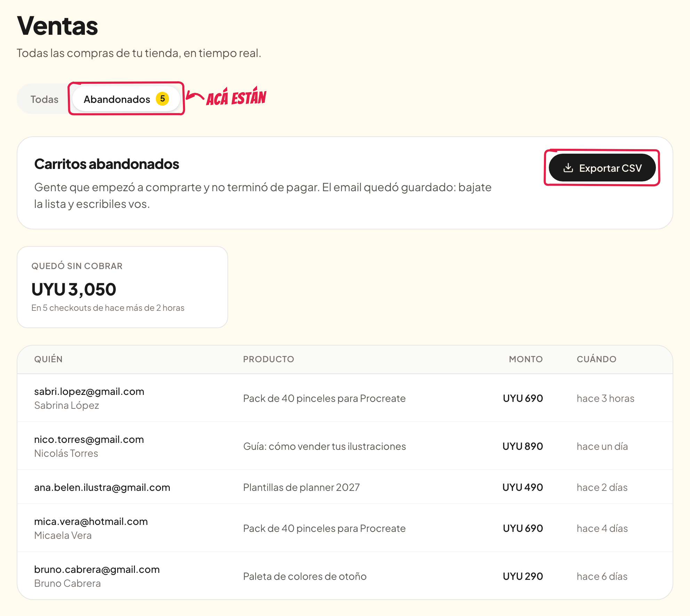Click the download icon in Exportar CSV

(568, 168)
